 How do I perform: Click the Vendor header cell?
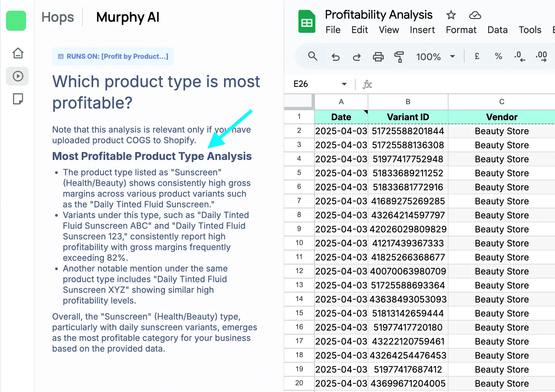(502, 117)
